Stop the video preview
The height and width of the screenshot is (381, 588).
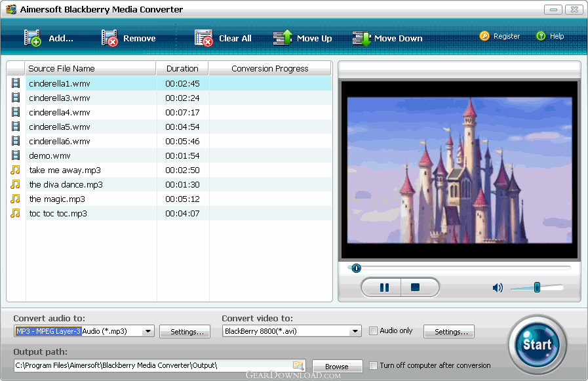coord(415,287)
